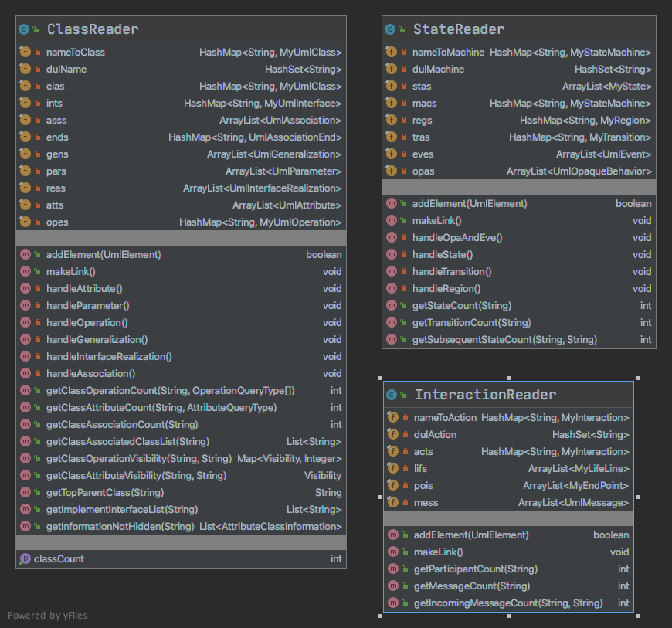Click the opas field name
This screenshot has height=628, width=672.
pos(423,171)
